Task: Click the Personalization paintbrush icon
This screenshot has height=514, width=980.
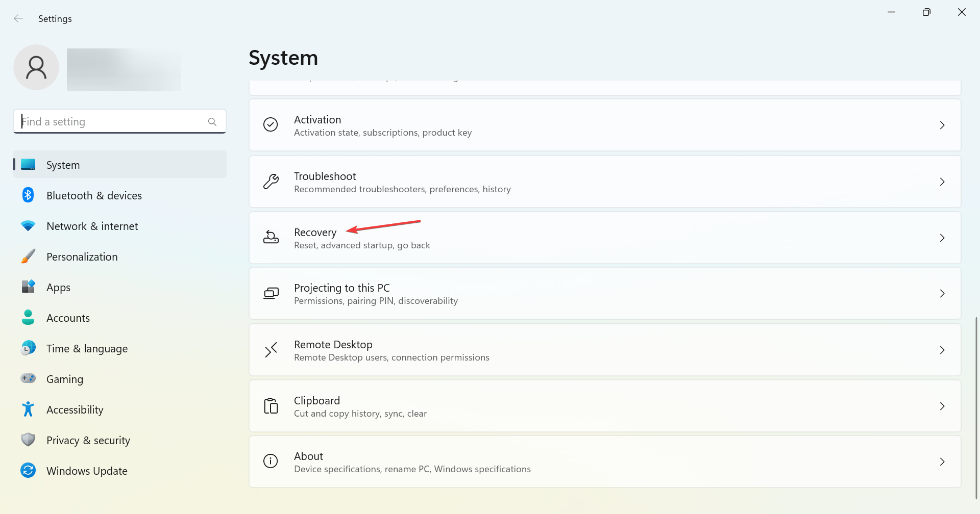Action: pos(28,256)
